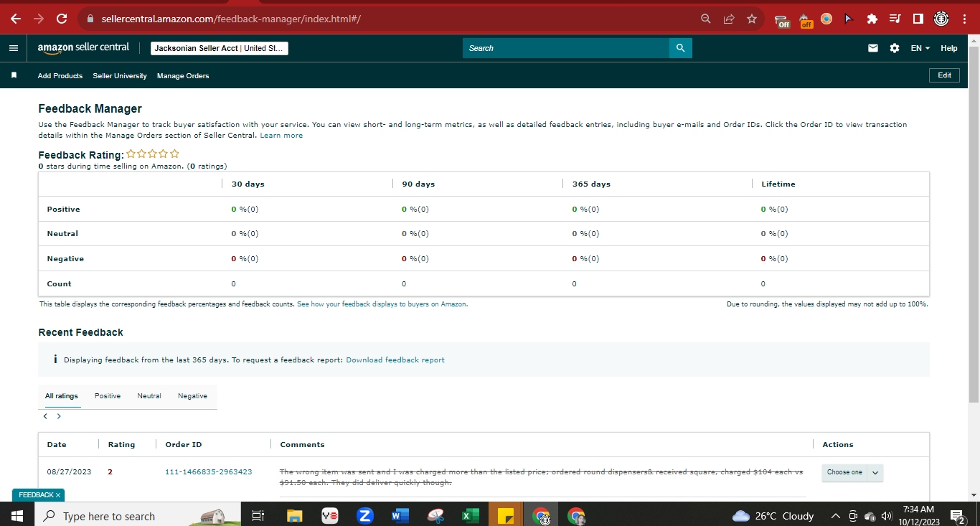
Task: Open the settings gear in Seller Central
Action: point(894,48)
